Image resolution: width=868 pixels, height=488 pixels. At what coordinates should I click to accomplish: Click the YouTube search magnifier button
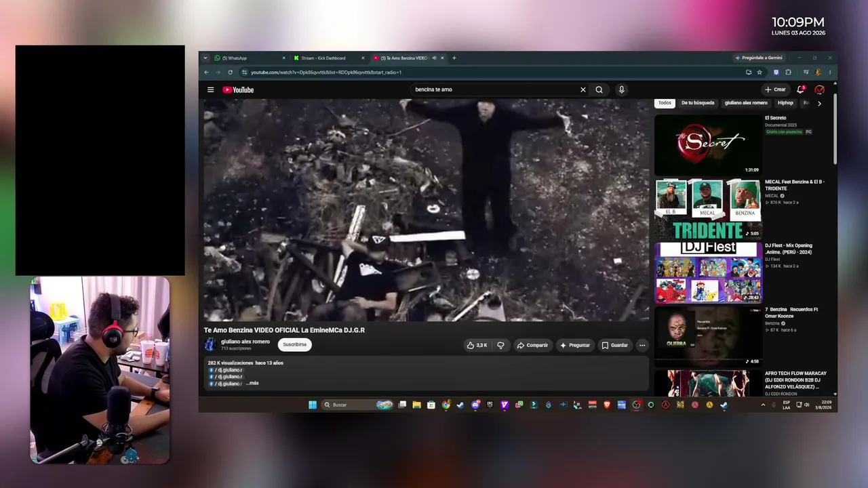[x=599, y=89]
